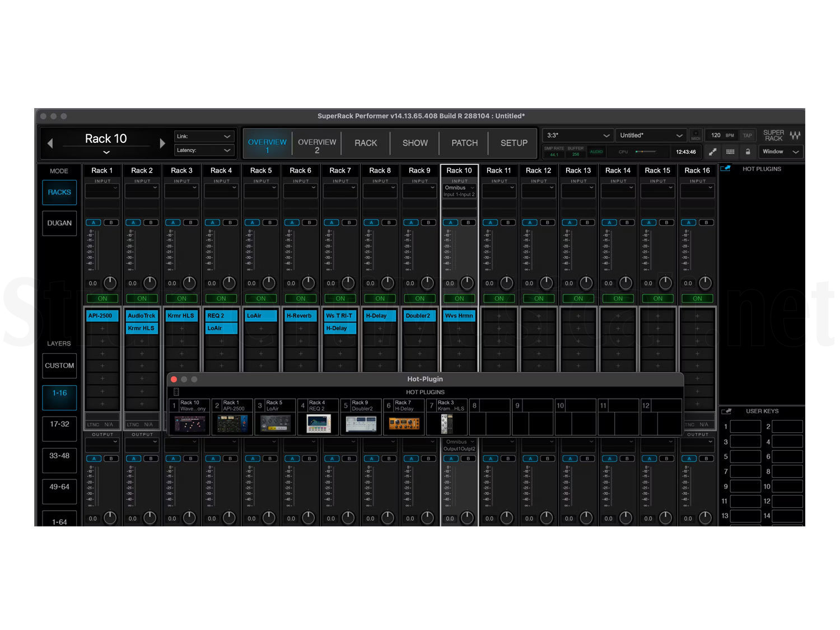The height and width of the screenshot is (630, 840).
Task: Toggle the AUDIO status indicator
Action: [596, 151]
